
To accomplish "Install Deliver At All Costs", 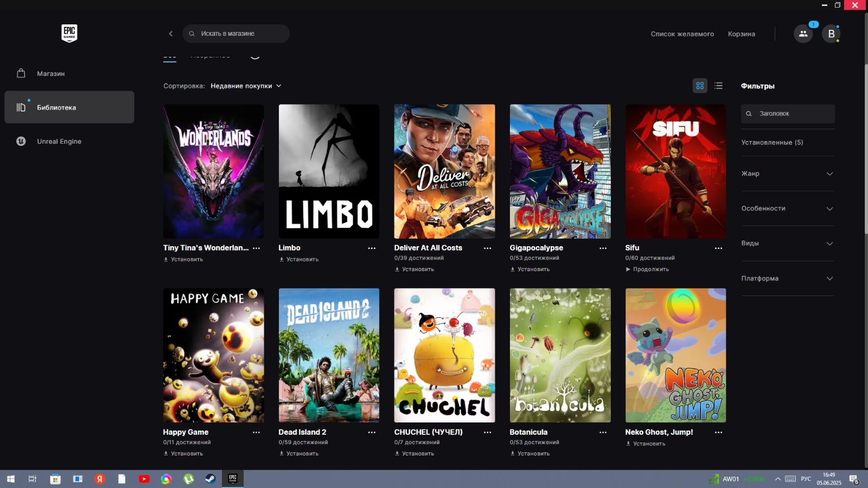I will click(414, 269).
